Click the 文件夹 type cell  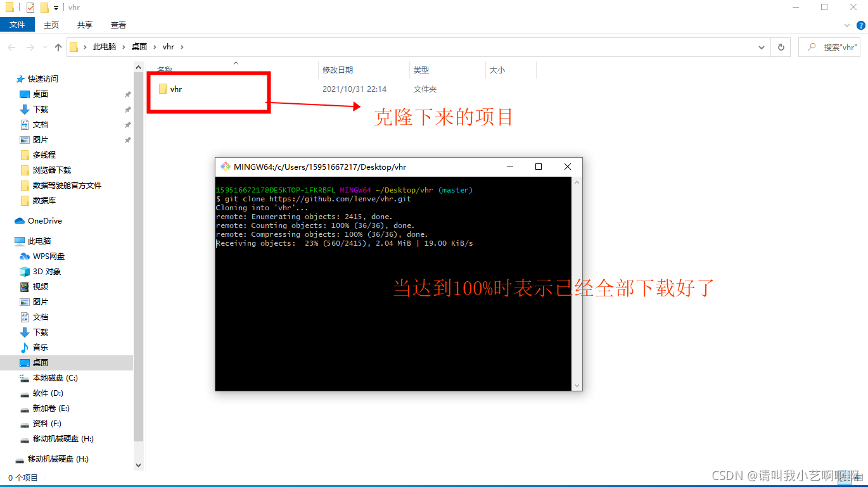tap(425, 89)
